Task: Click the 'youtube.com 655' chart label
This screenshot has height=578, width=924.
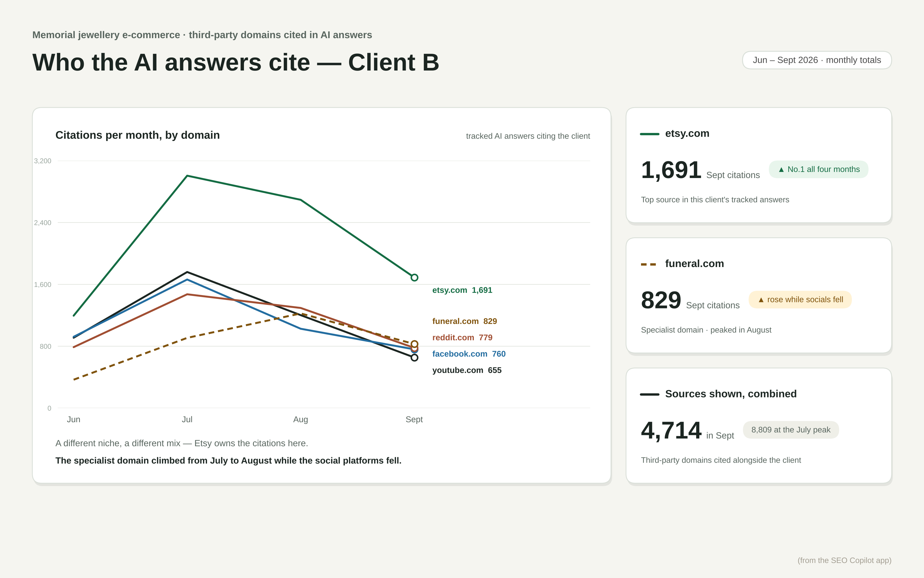Action: coord(467,370)
